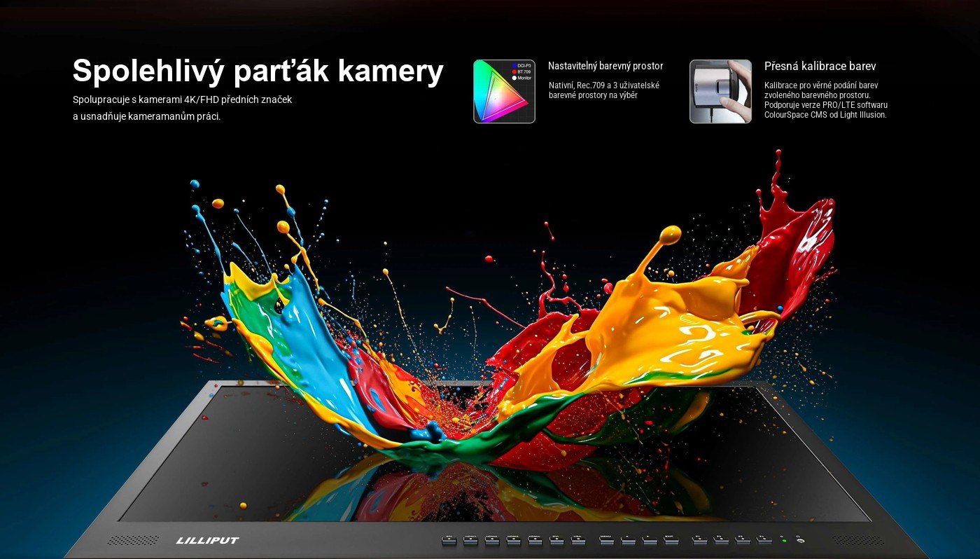980x559 pixels.
Task: Click the color calibration probe thumbnail
Action: click(720, 91)
